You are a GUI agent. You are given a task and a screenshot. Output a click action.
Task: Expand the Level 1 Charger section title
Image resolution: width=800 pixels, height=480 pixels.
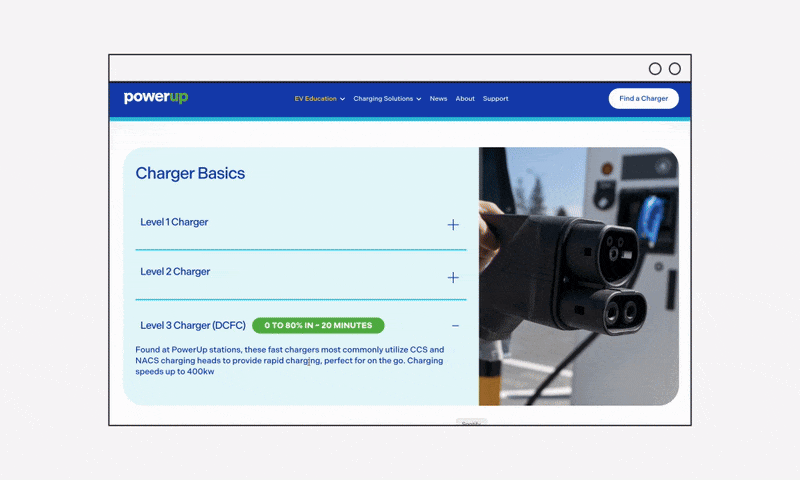(174, 222)
